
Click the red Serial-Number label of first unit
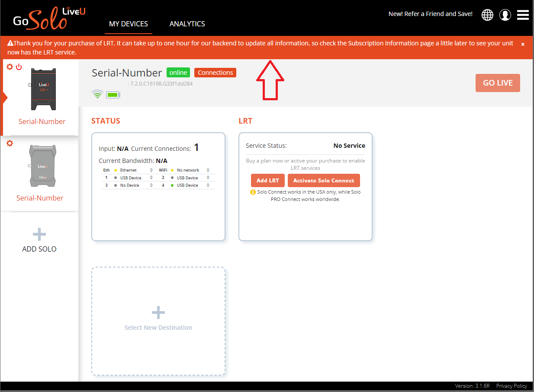point(42,121)
